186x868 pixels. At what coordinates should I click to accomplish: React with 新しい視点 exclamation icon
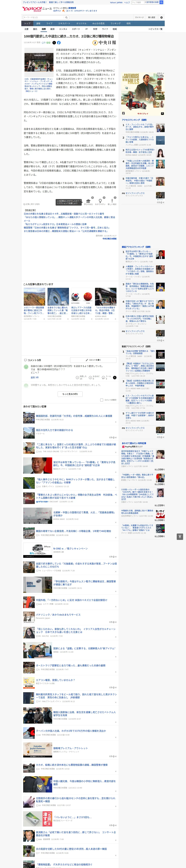click(112, 201)
